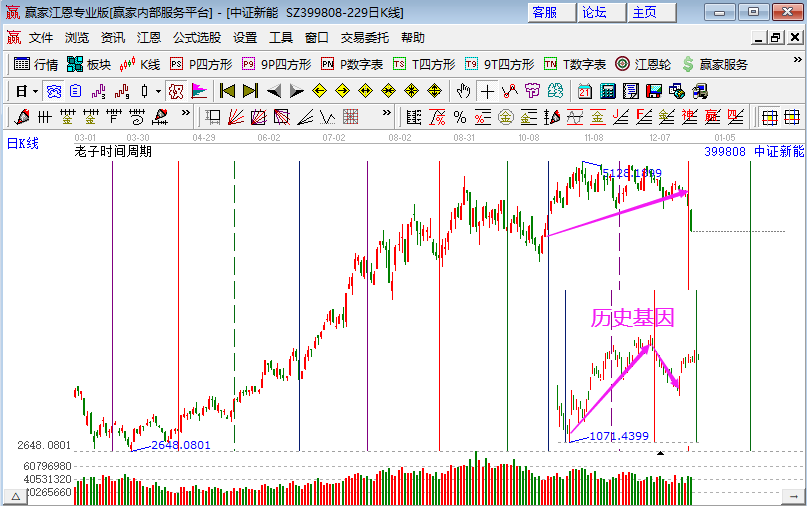807x506 pixels.
Task: Click the 主页 homepage button
Action: pos(652,12)
